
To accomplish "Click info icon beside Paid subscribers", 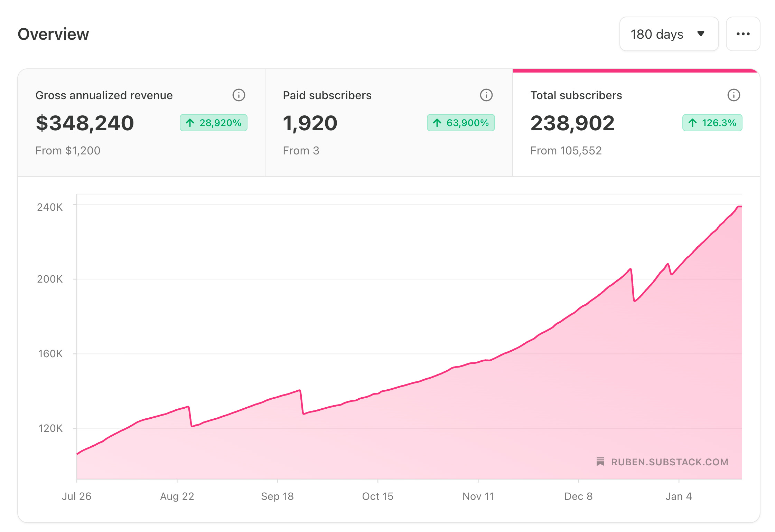I will pyautogui.click(x=486, y=95).
